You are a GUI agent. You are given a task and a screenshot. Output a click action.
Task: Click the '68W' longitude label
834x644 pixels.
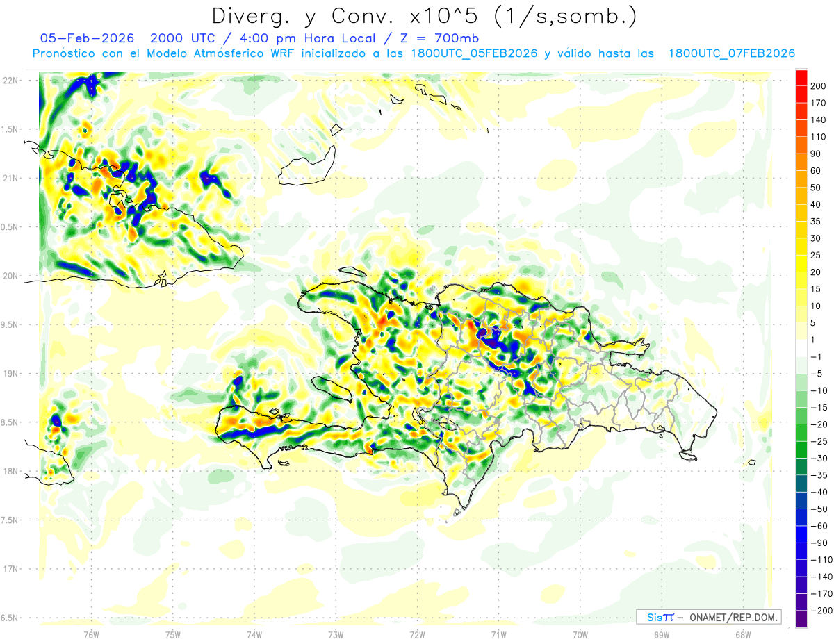742,634
